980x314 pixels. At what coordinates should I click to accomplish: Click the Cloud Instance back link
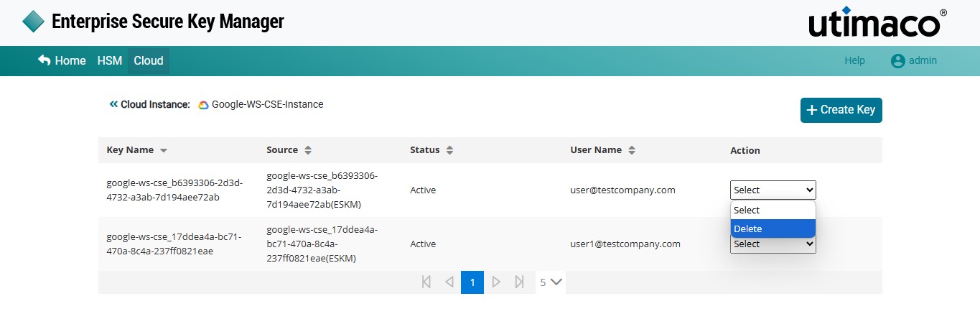149,104
